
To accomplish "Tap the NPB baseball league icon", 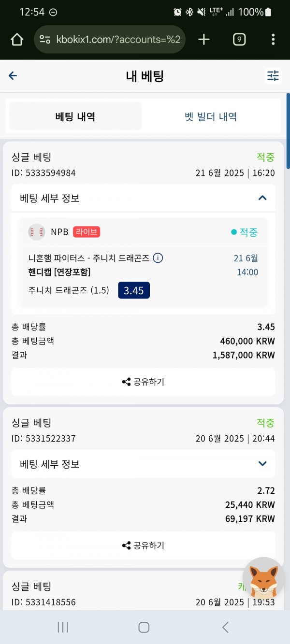I will tap(37, 232).
